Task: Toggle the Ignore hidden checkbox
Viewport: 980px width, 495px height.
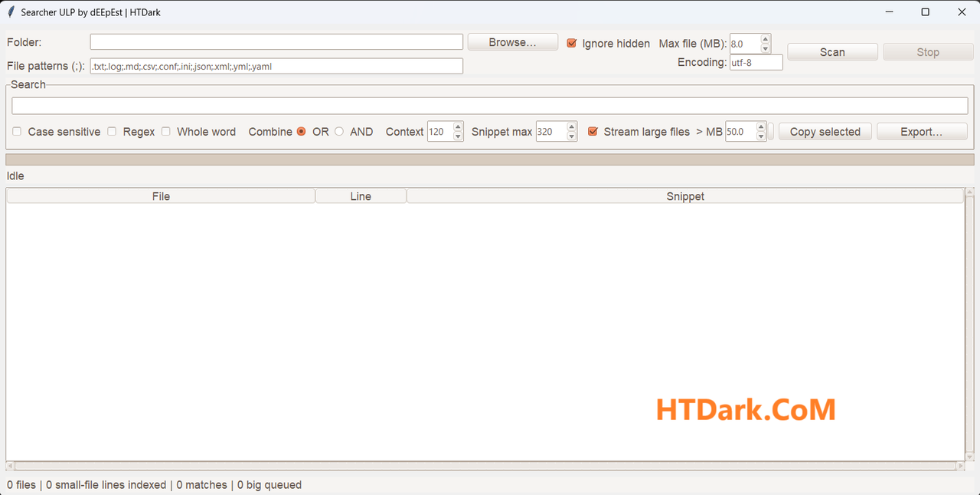Action: [x=571, y=44]
